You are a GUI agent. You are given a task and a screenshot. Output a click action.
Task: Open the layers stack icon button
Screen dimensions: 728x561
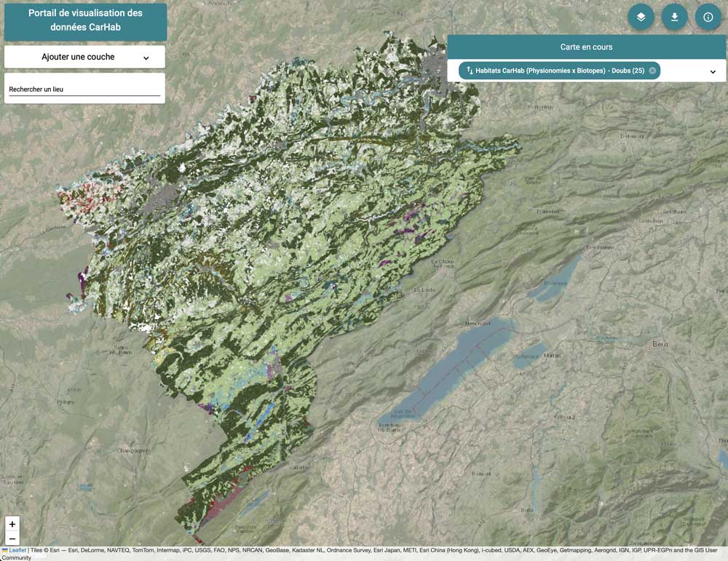point(641,17)
